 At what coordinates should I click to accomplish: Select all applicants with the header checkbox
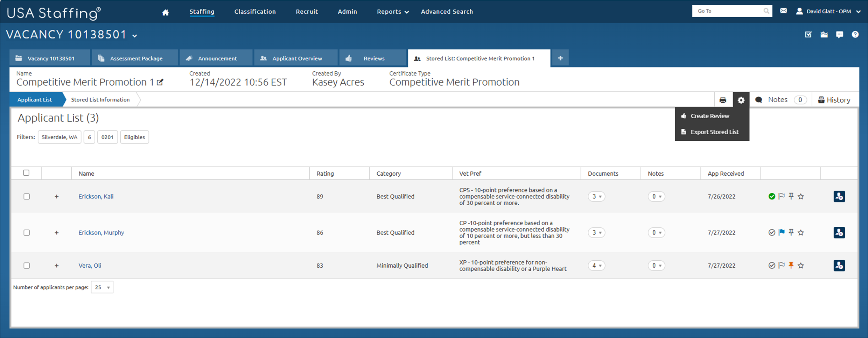[x=27, y=172]
